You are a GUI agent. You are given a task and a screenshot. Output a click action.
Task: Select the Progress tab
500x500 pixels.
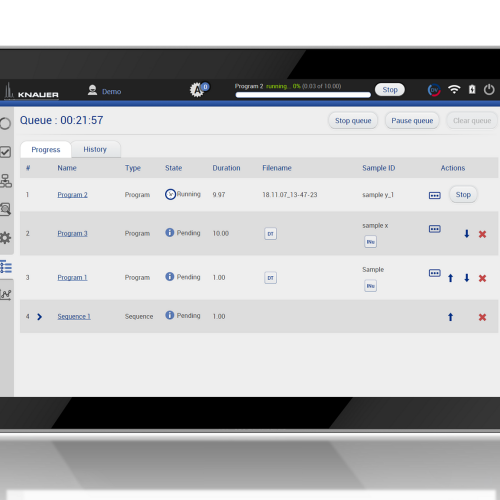click(x=46, y=150)
